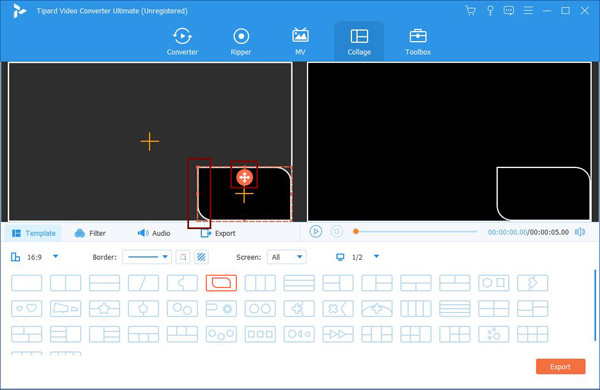The height and width of the screenshot is (390, 600).
Task: Switch to the Ripper module
Action: [x=241, y=42]
